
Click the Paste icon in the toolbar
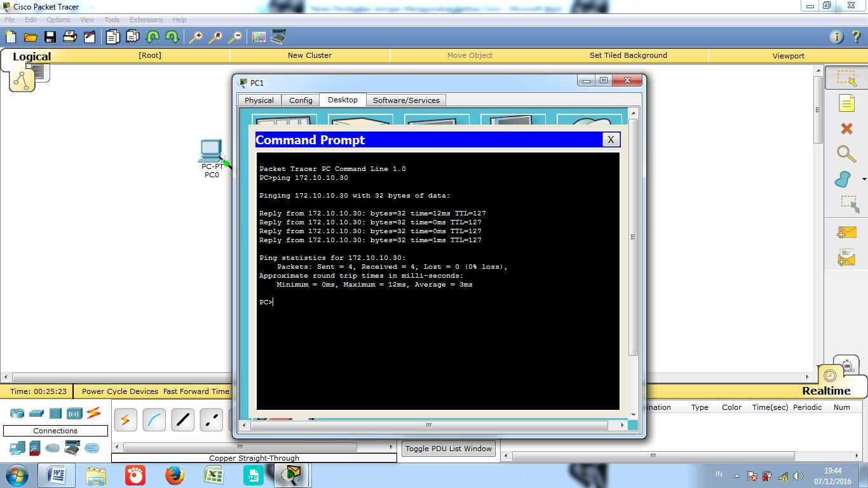tap(132, 37)
